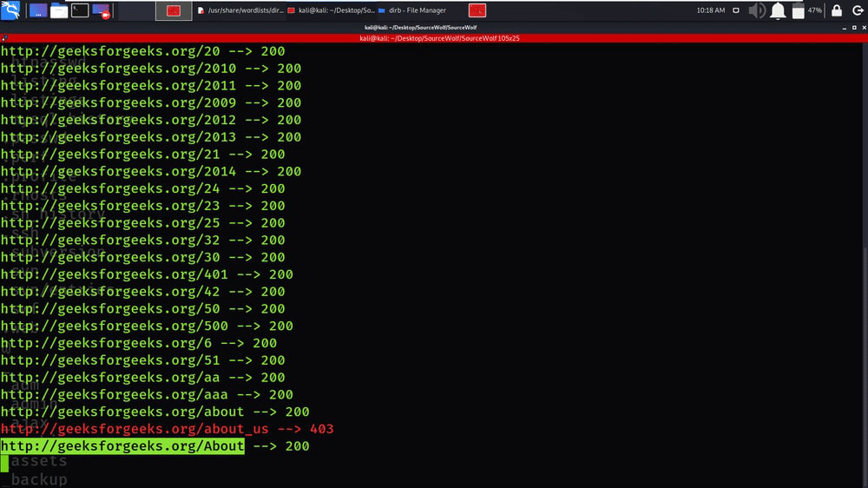Click the line http://geeksforgeeks.org/30 --> 200
Screen dimensions: 868x488
(143, 257)
